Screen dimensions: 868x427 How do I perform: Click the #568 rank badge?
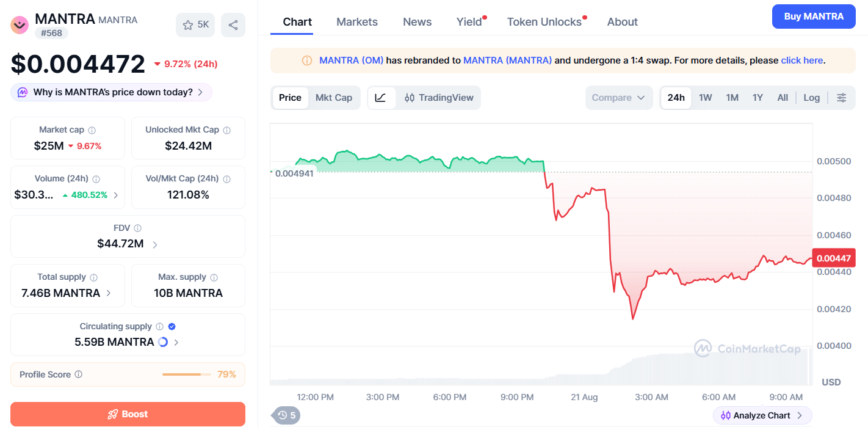coord(51,33)
